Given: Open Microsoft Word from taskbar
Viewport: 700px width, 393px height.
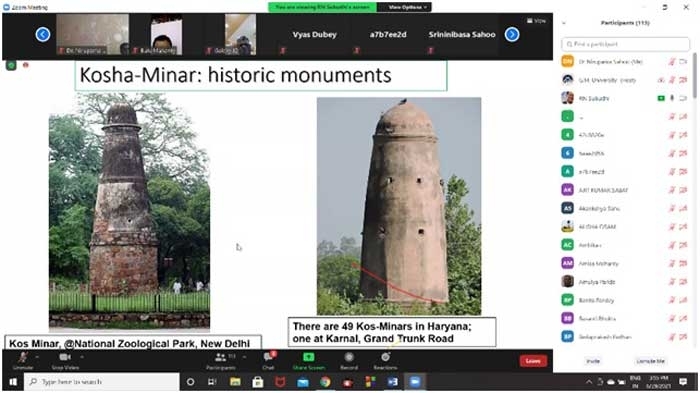Looking at the screenshot, I should [x=393, y=382].
